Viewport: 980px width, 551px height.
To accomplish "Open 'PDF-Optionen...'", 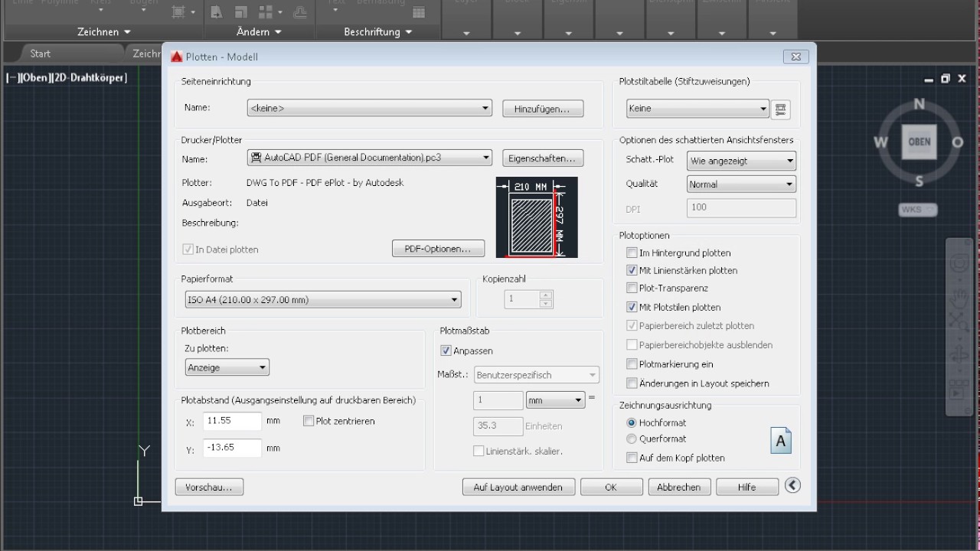I will (x=439, y=249).
